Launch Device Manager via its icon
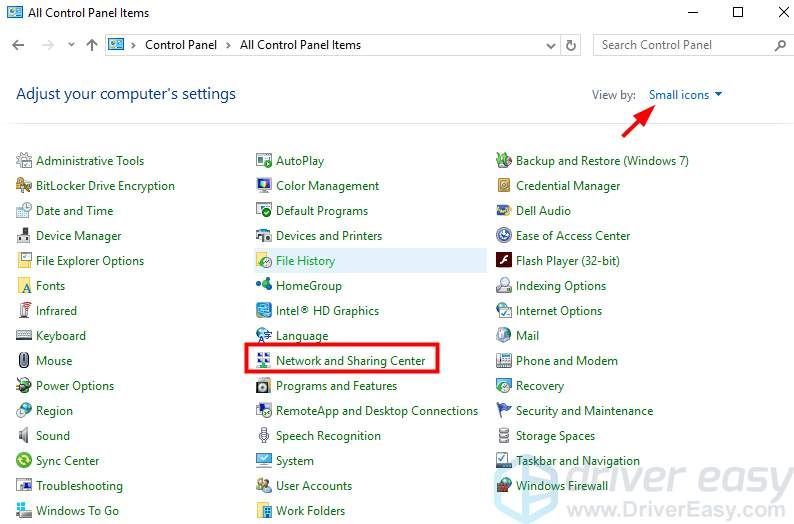Screen dimensions: 794x524 point(24,235)
